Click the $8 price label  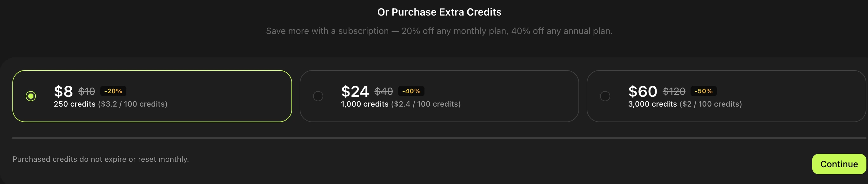[x=63, y=91]
